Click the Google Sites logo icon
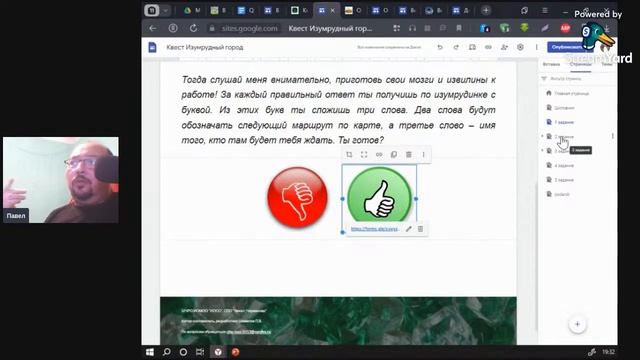Viewport: 640px width, 360px height. click(152, 47)
